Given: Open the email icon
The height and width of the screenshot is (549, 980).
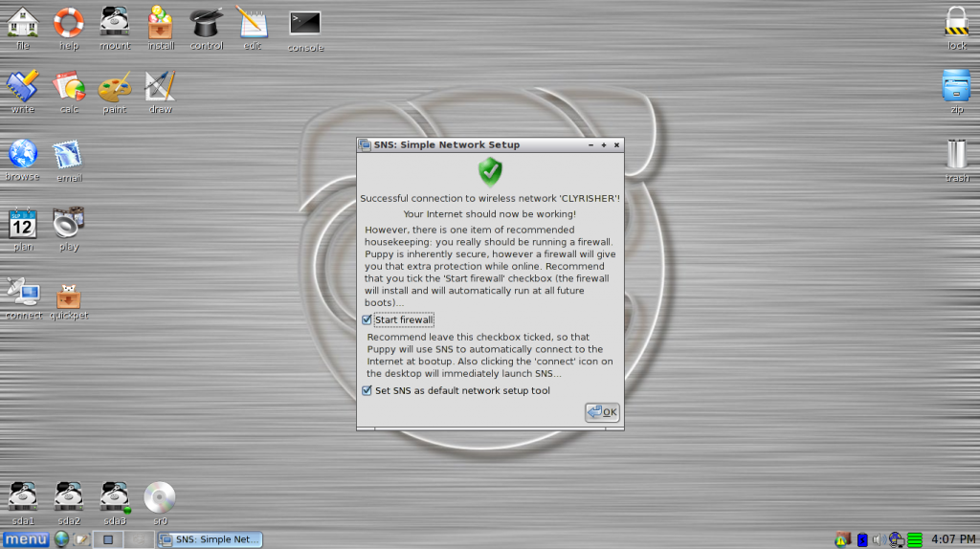Looking at the screenshot, I should tap(68, 155).
